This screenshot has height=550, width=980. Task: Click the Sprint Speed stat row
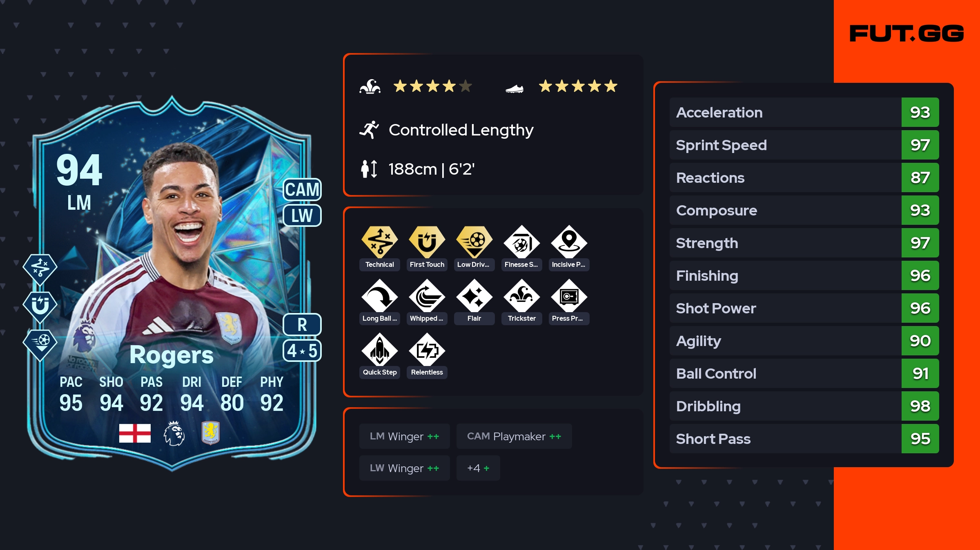[x=804, y=145]
